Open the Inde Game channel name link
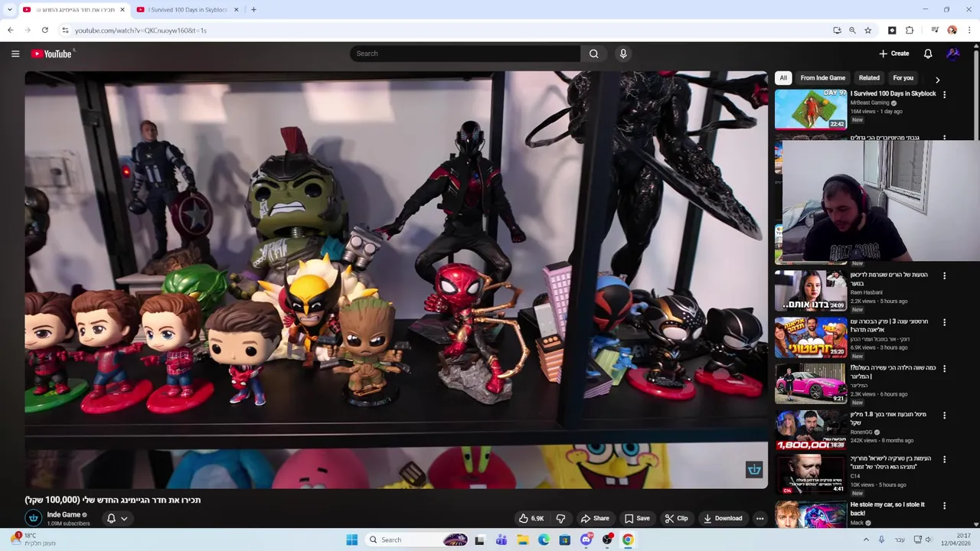Image resolution: width=980 pixels, height=551 pixels. click(64, 515)
